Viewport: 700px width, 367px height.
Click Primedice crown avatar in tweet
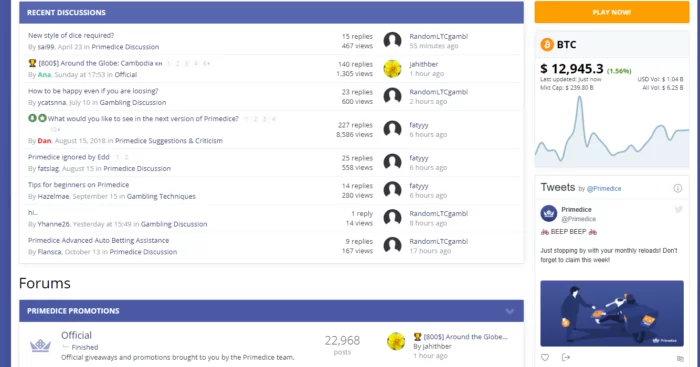tap(549, 213)
